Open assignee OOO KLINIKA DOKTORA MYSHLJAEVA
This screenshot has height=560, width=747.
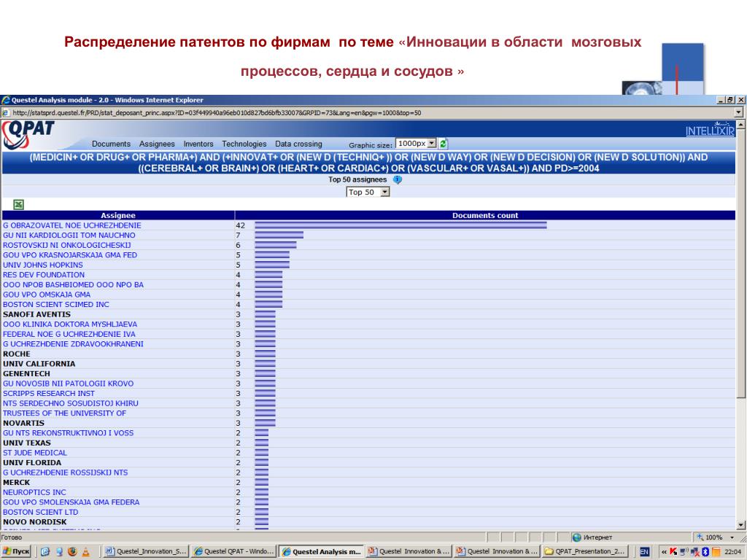(70, 324)
